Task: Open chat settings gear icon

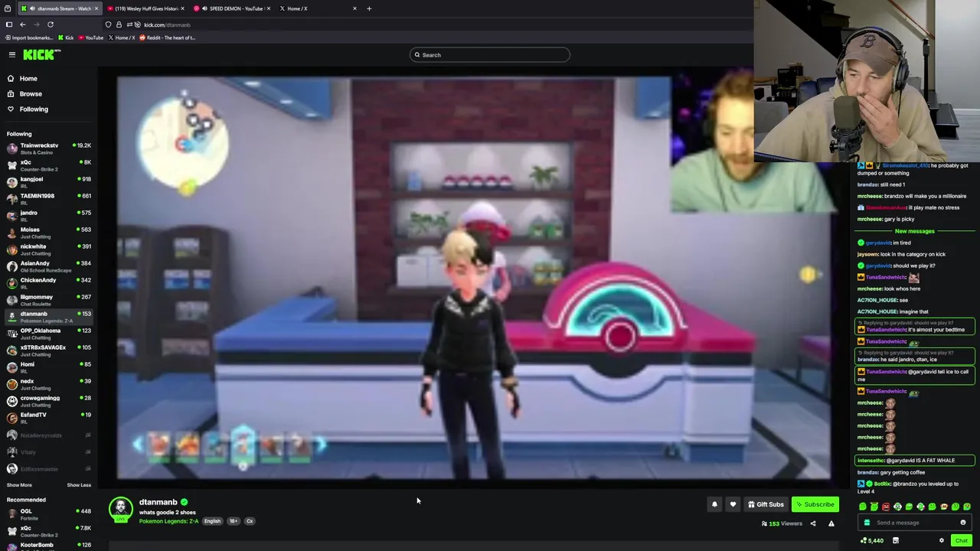Action: pyautogui.click(x=942, y=540)
